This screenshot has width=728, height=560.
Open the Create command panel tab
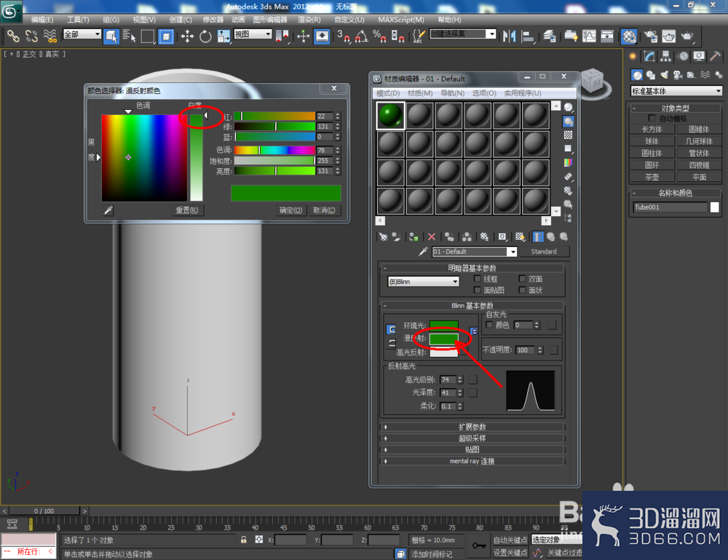(633, 56)
